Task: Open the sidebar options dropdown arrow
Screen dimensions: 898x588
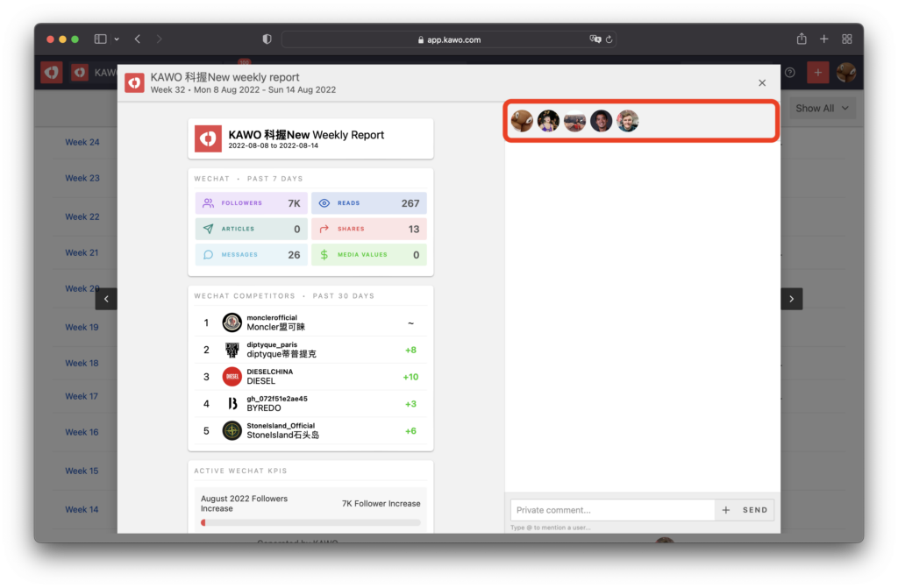Action: point(117,39)
